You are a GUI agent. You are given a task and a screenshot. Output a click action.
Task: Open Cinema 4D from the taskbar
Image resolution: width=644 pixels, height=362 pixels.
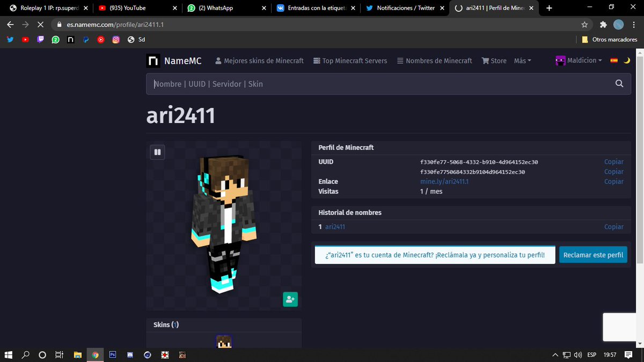coord(148,354)
